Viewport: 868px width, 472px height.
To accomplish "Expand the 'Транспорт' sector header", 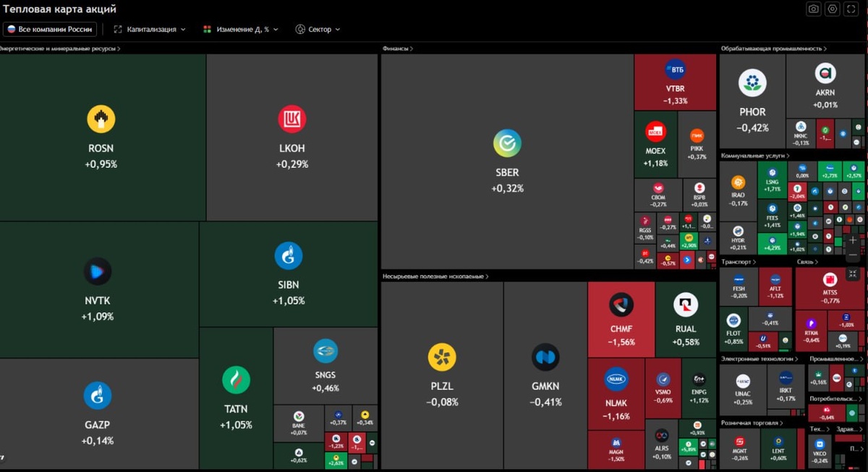I will pyautogui.click(x=739, y=262).
